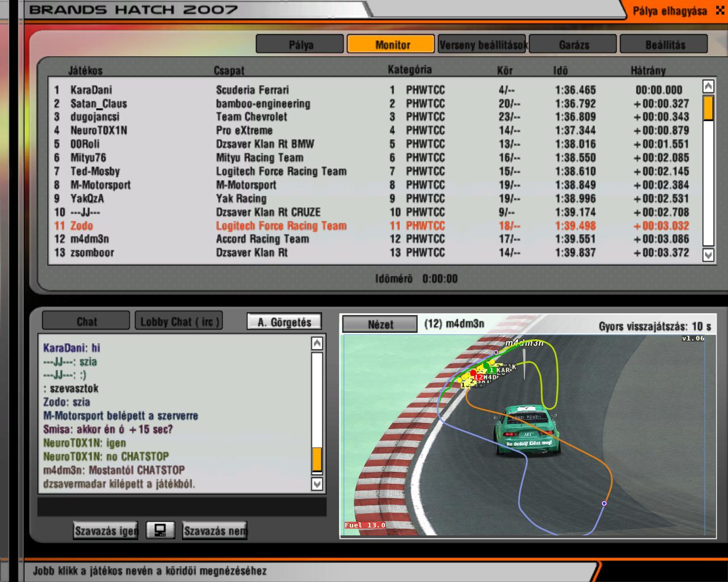
Task: Go to the Garázs tab
Action: point(573,44)
